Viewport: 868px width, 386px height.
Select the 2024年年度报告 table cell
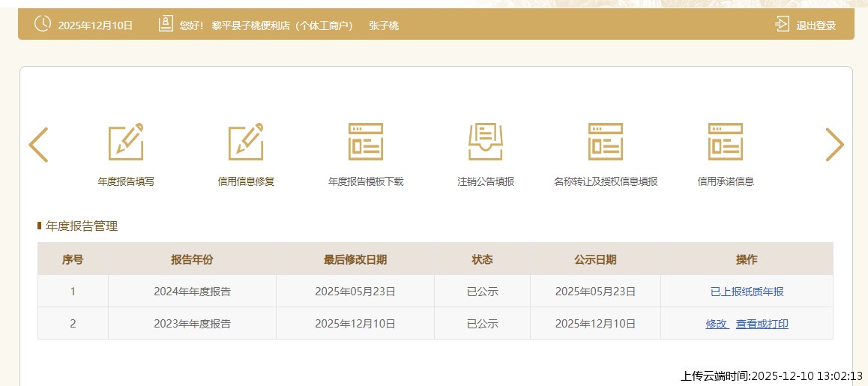[192, 292]
